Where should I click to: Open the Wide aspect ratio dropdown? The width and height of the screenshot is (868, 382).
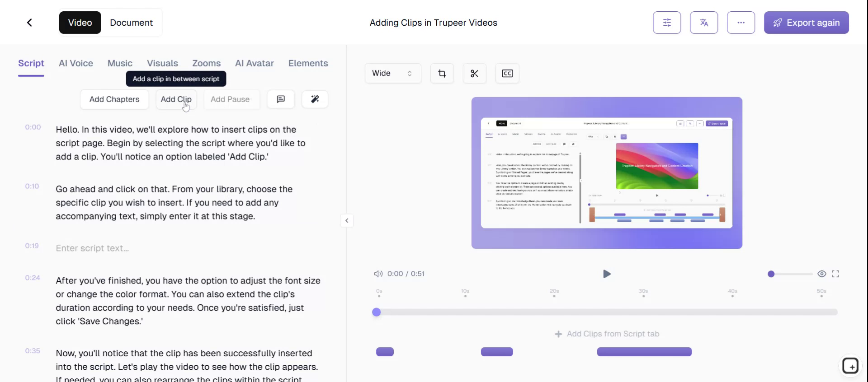click(392, 74)
